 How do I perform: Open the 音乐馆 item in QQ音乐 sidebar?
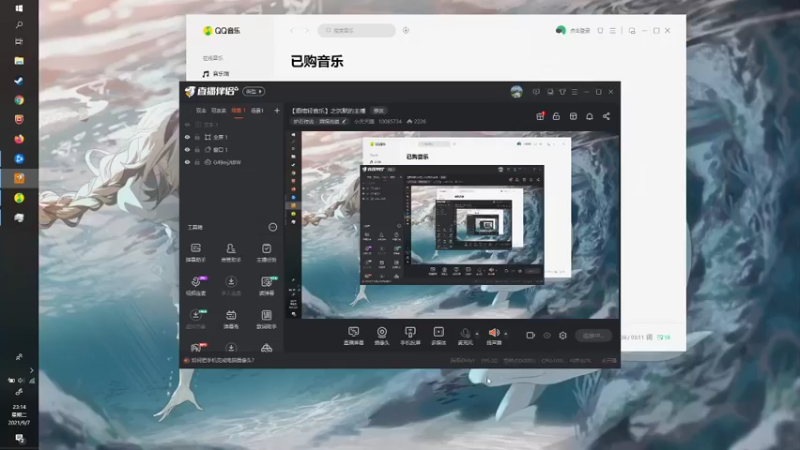coord(215,74)
